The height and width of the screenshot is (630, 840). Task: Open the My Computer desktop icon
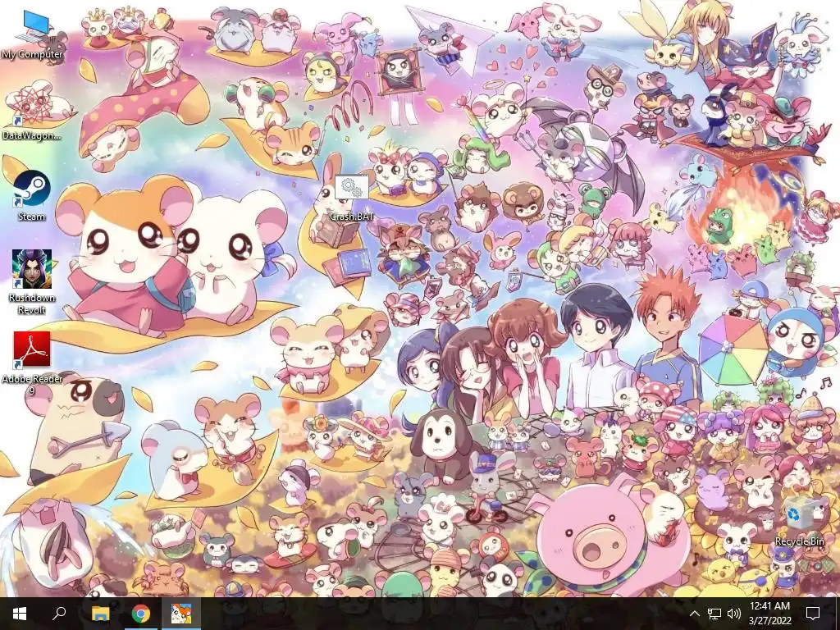tap(32, 34)
